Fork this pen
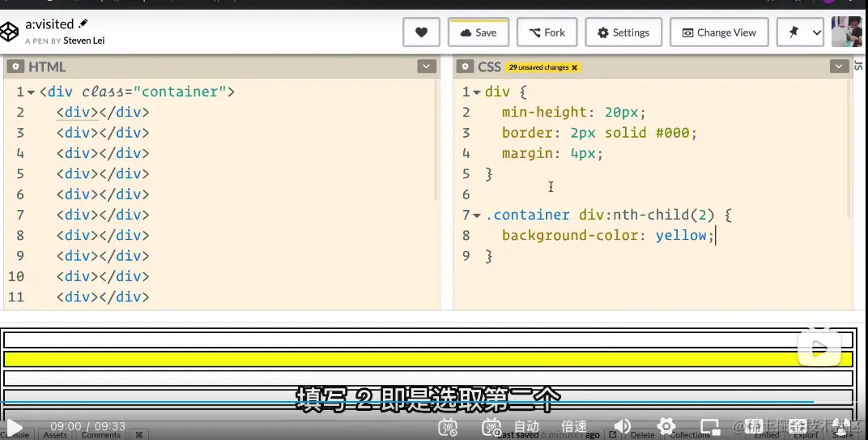868x440 pixels. point(547,32)
